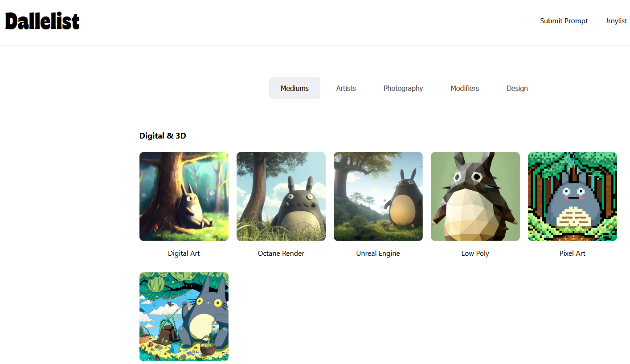Select the Mediums tab
Viewport: 630px width, 364px height.
tap(295, 88)
